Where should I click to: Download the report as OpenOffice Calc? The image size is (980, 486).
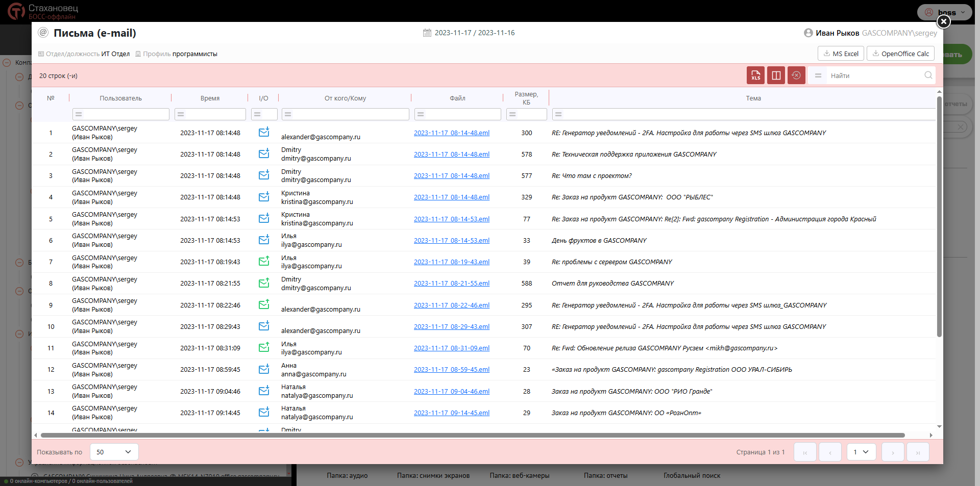pyautogui.click(x=900, y=54)
